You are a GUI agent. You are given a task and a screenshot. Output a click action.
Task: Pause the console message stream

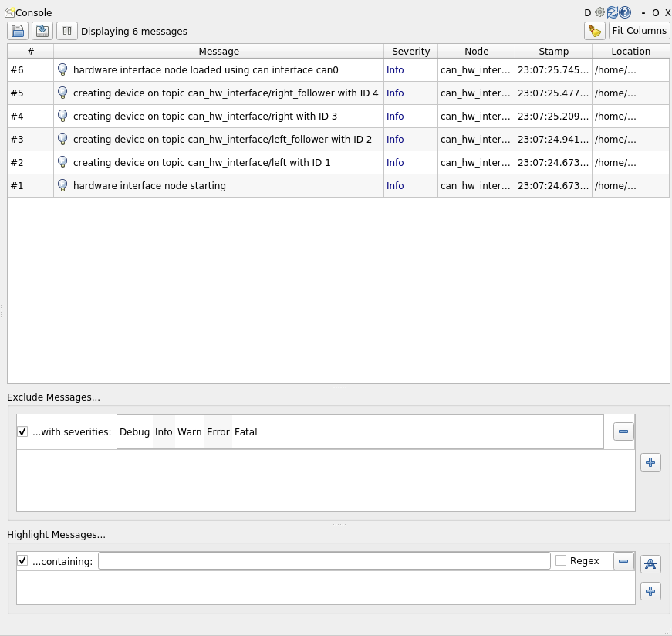tap(67, 31)
